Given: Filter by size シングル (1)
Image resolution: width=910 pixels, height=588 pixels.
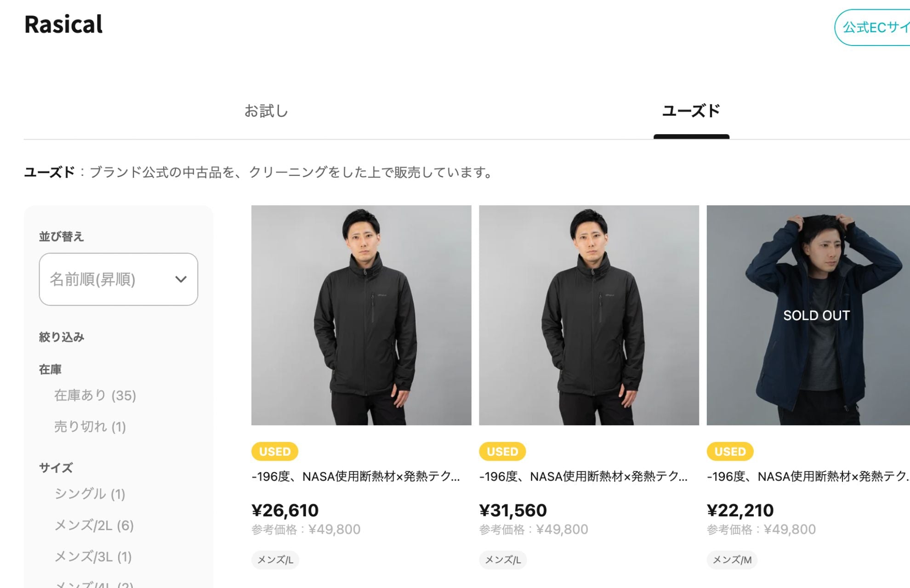Looking at the screenshot, I should point(90,494).
